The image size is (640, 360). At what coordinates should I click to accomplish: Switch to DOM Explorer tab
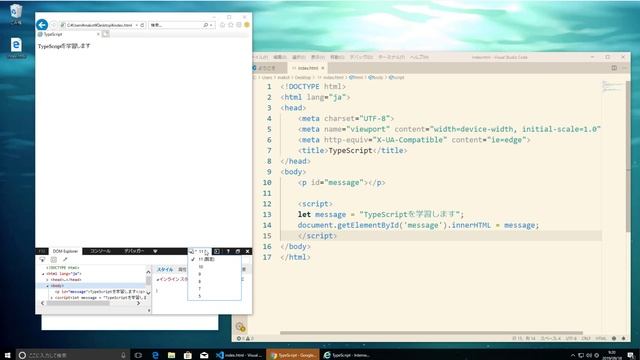pyautogui.click(x=65, y=251)
